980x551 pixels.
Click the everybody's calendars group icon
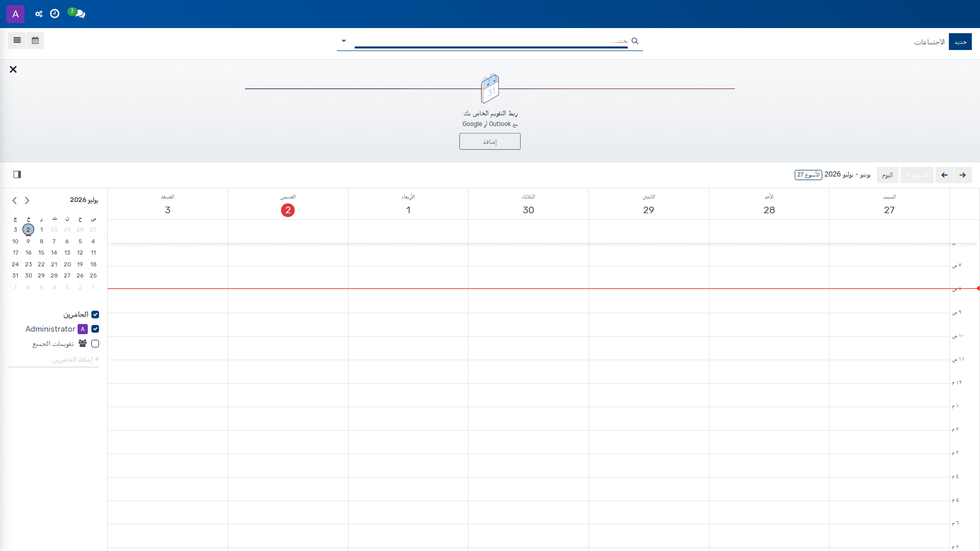[83, 343]
